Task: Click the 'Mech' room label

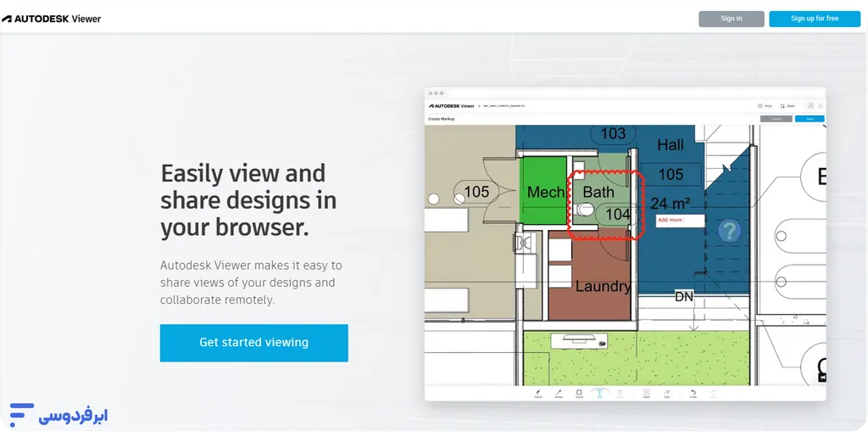Action: (x=545, y=192)
